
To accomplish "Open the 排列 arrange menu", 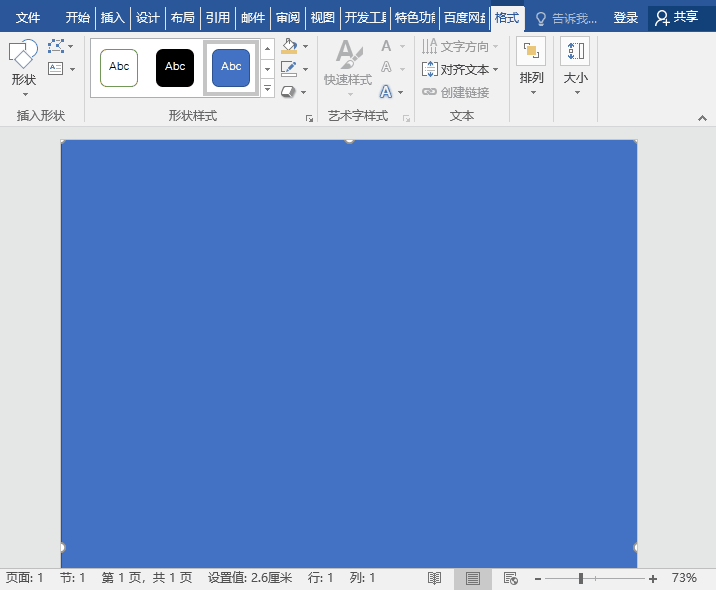I will point(532,67).
